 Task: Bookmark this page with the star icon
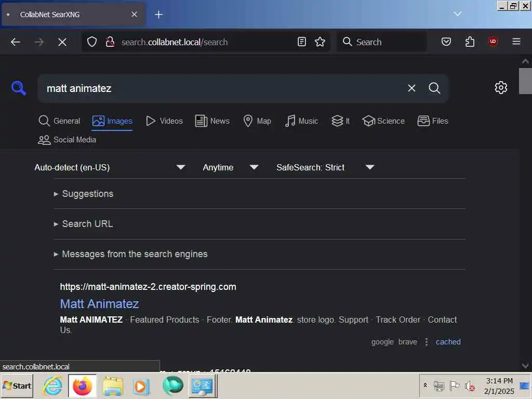pyautogui.click(x=320, y=42)
